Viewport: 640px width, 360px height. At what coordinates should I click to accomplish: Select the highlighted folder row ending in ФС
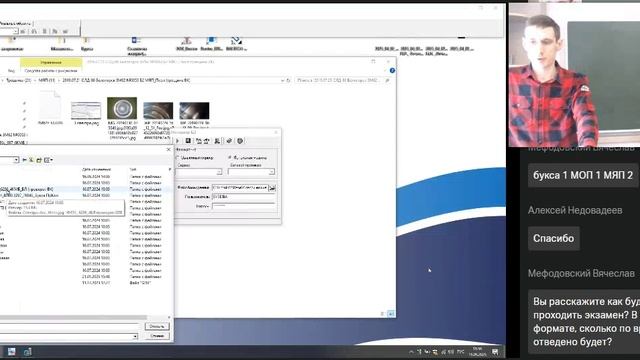[x=86, y=189]
